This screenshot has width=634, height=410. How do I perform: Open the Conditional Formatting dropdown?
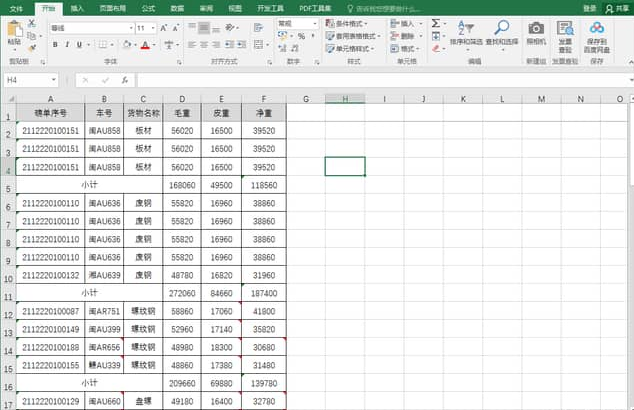click(347, 23)
